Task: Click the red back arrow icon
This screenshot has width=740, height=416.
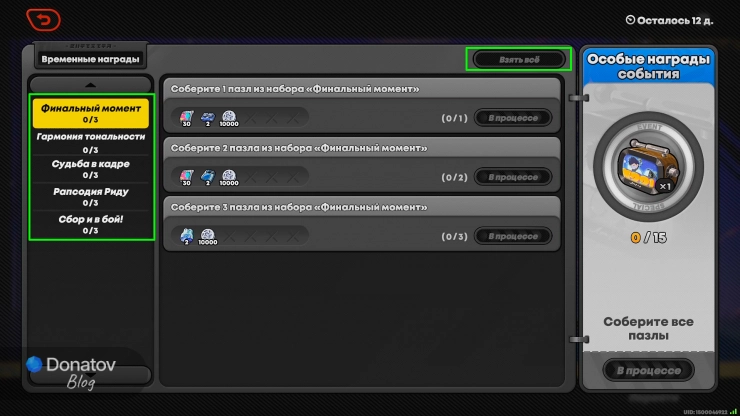Action: [43, 20]
